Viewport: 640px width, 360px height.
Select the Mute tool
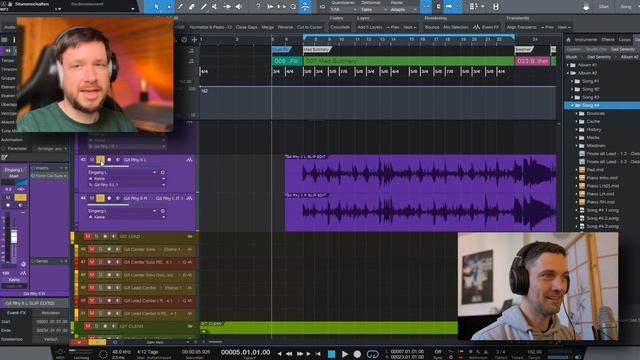click(x=215, y=7)
